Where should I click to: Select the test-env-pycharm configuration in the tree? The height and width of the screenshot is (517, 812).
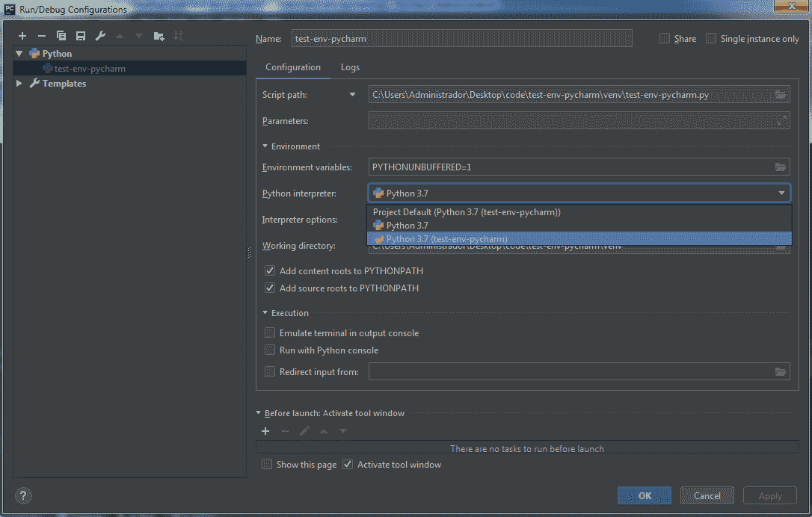point(90,69)
